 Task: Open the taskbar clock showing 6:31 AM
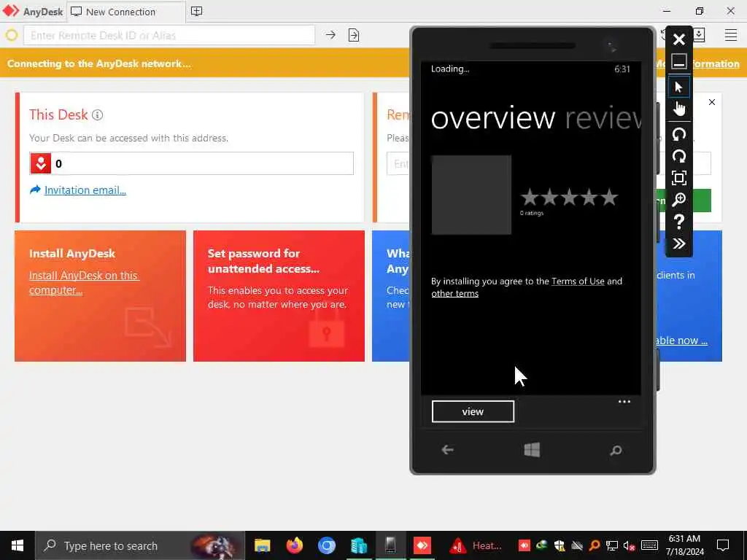tap(684, 545)
